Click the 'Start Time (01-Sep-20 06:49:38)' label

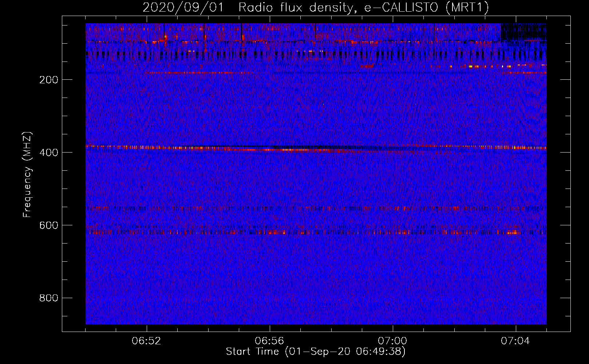[316, 352]
